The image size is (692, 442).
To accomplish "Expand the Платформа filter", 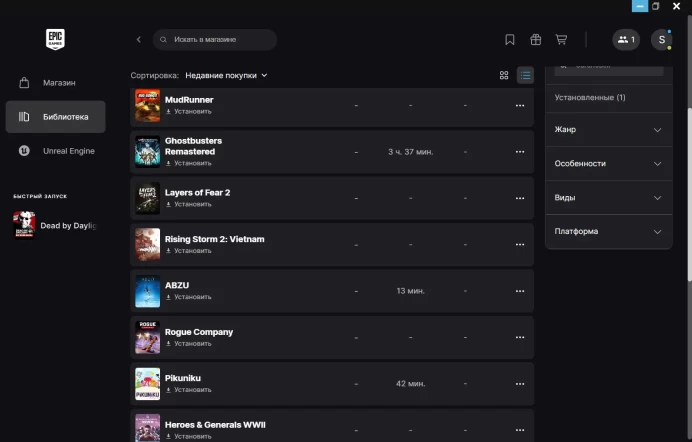I will [x=609, y=232].
